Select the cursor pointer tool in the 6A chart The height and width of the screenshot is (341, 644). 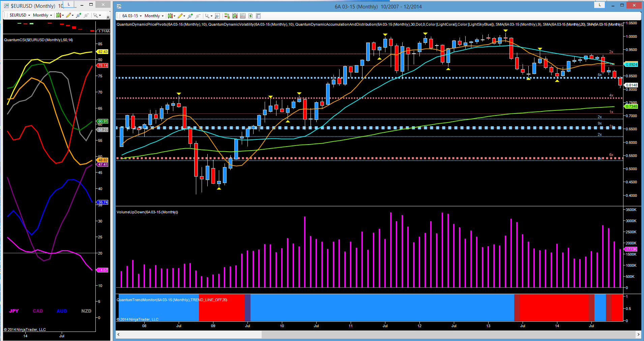click(207, 16)
